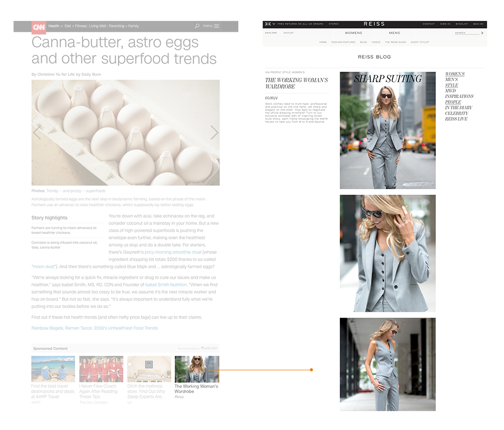This screenshot has width=504, height=430.
Task: Open the Womens category menu
Action: point(354,33)
